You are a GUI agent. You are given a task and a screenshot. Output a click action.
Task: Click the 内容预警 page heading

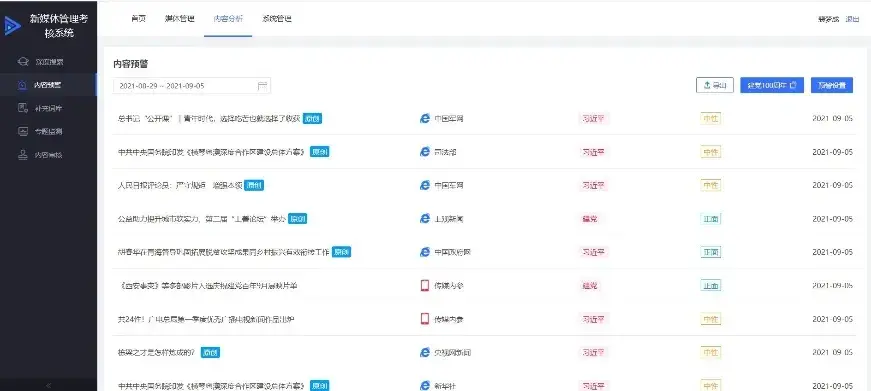(131, 64)
